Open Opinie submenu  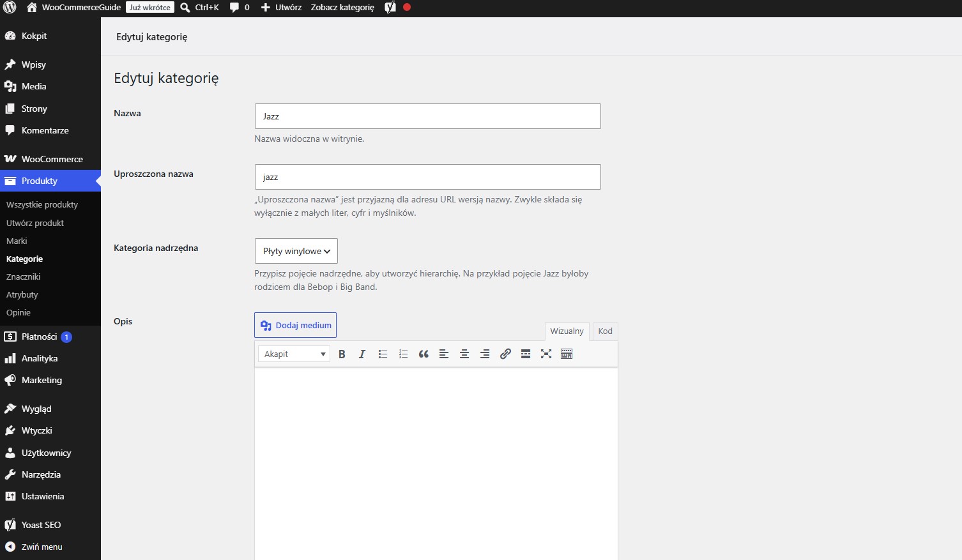point(19,312)
